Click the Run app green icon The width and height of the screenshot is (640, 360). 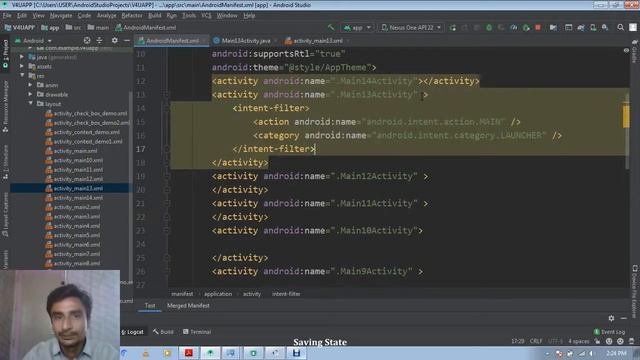click(453, 28)
